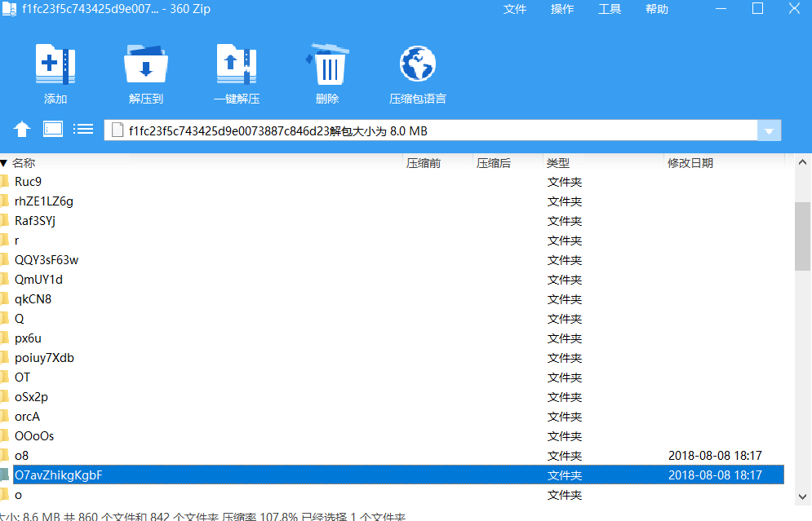Click the archive path input field
The height and width of the screenshot is (521, 812).
tap(431, 130)
